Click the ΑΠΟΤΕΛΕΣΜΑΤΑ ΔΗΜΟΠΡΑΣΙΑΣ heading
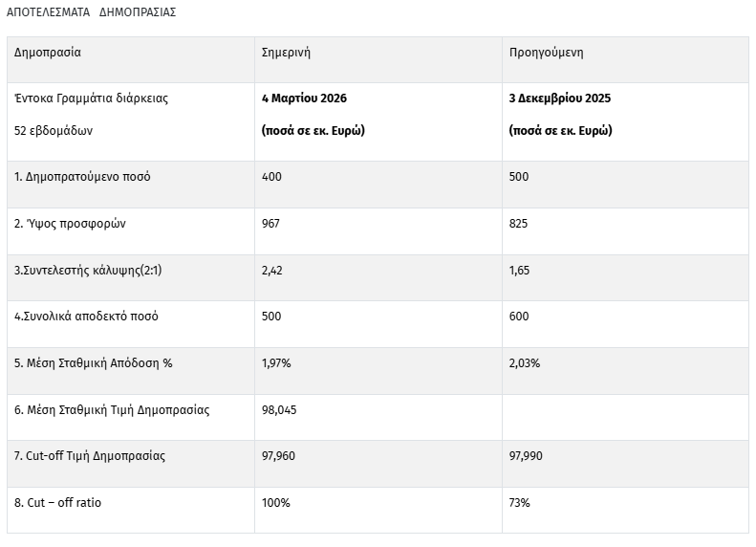The image size is (756, 547). coord(91,12)
